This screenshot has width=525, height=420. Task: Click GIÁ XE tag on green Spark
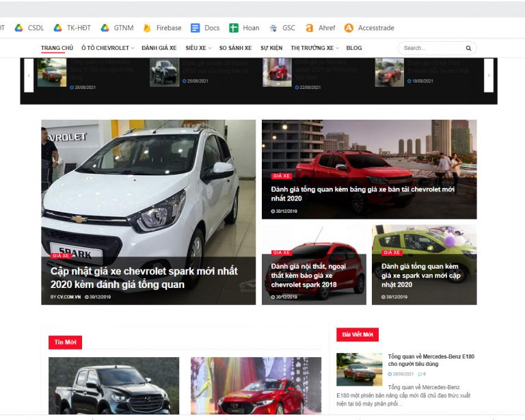(x=392, y=252)
